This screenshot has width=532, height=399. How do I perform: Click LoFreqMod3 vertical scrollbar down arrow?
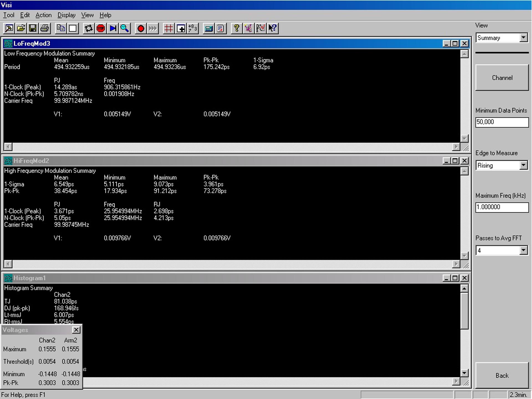tap(464, 138)
